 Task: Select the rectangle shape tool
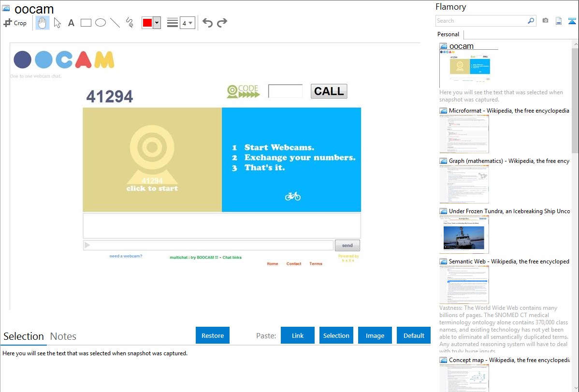coord(86,23)
